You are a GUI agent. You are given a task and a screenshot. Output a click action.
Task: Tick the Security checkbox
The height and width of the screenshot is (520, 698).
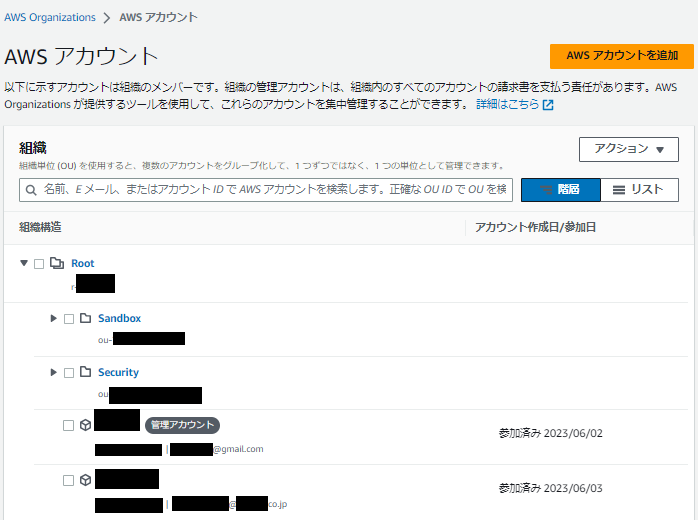click(69, 373)
